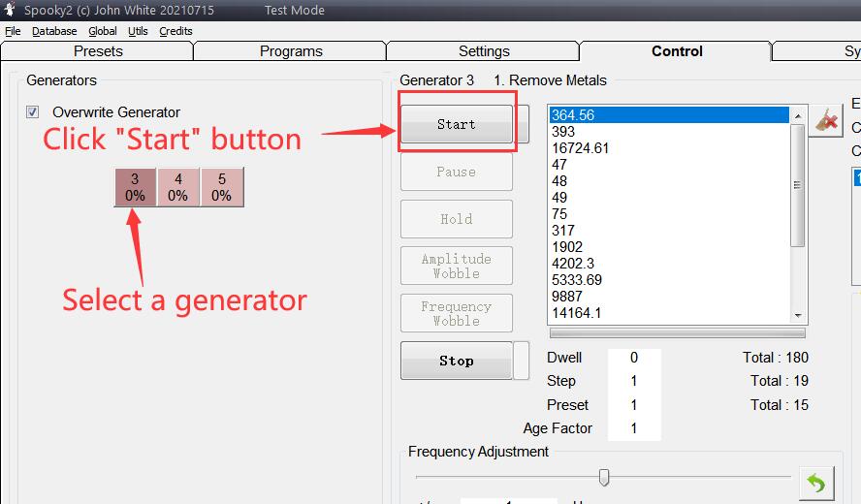Click the Frequency Adjustment slider handle

tap(604, 477)
